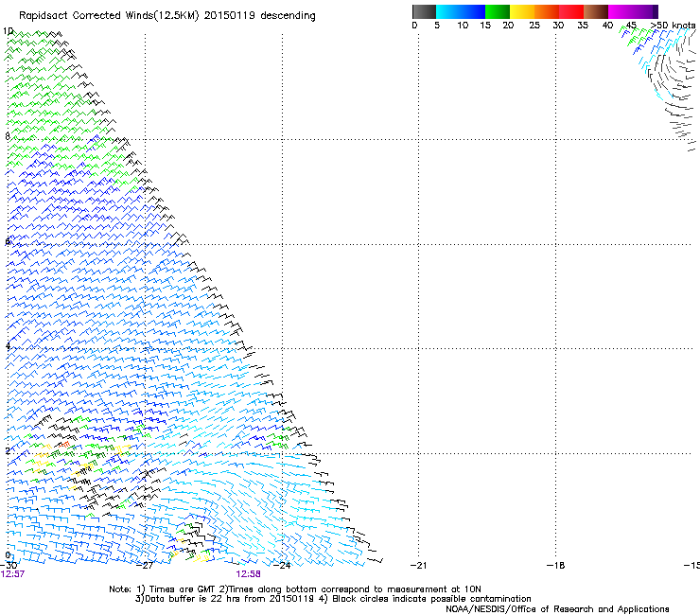Screen dimensions: 700x615
Task: Click the '-30' longitude axis label
Action: (9, 566)
